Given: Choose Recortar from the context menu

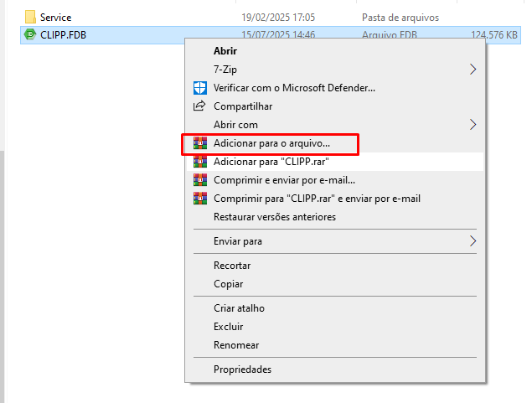Looking at the screenshot, I should click(232, 266).
